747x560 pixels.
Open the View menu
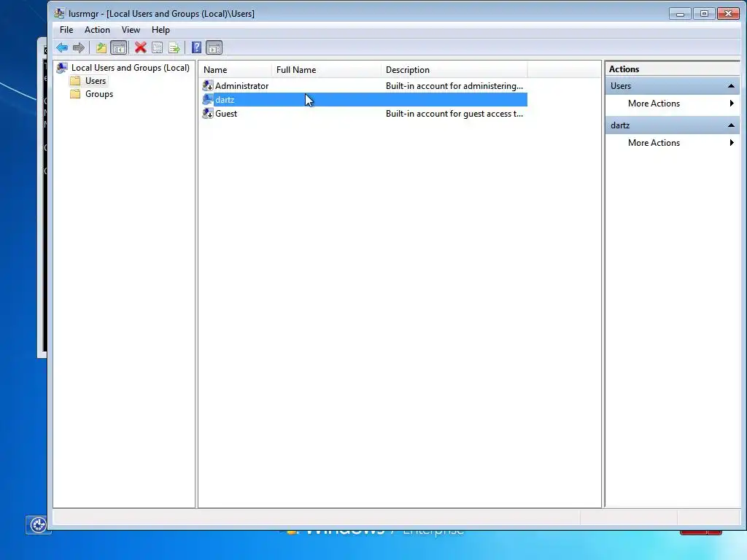click(x=131, y=29)
